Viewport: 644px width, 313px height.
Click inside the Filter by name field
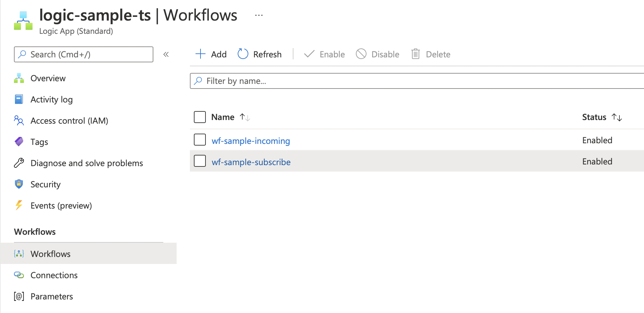click(x=299, y=81)
